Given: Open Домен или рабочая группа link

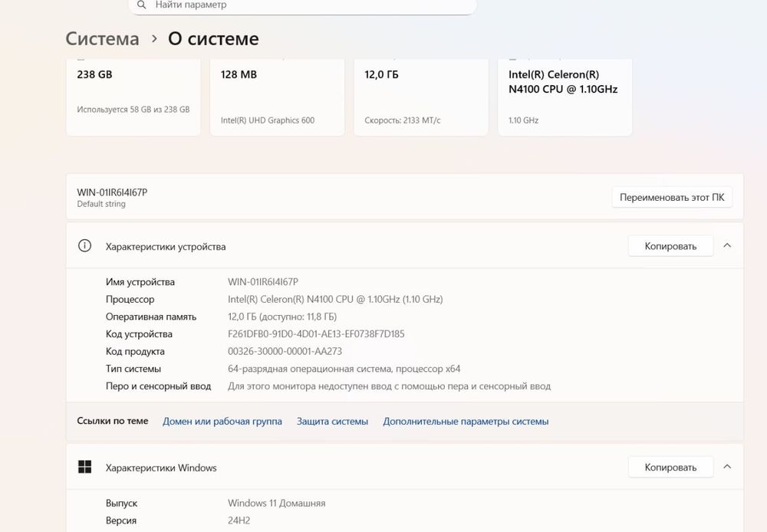Looking at the screenshot, I should click(222, 422).
